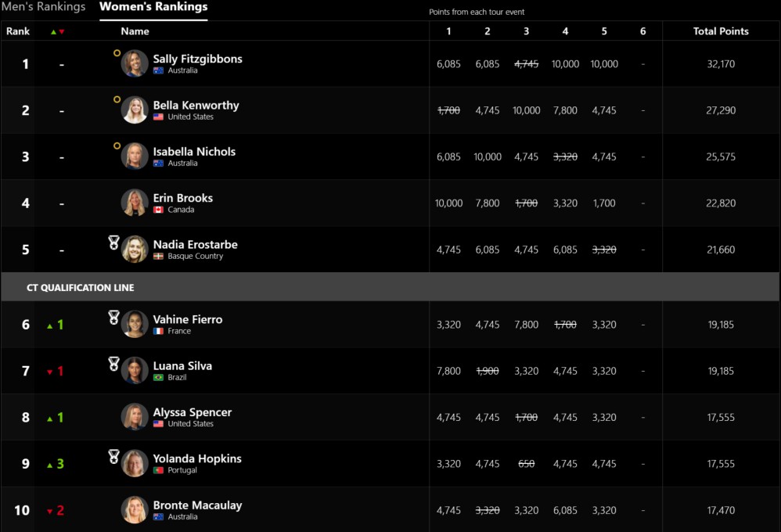Open Erin Brooks profile link
The width and height of the screenshot is (781, 532).
(x=183, y=198)
